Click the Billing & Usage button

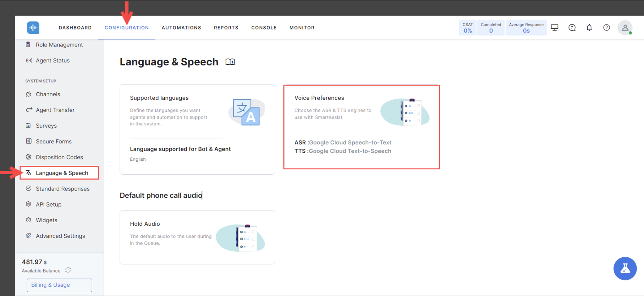tap(60, 285)
